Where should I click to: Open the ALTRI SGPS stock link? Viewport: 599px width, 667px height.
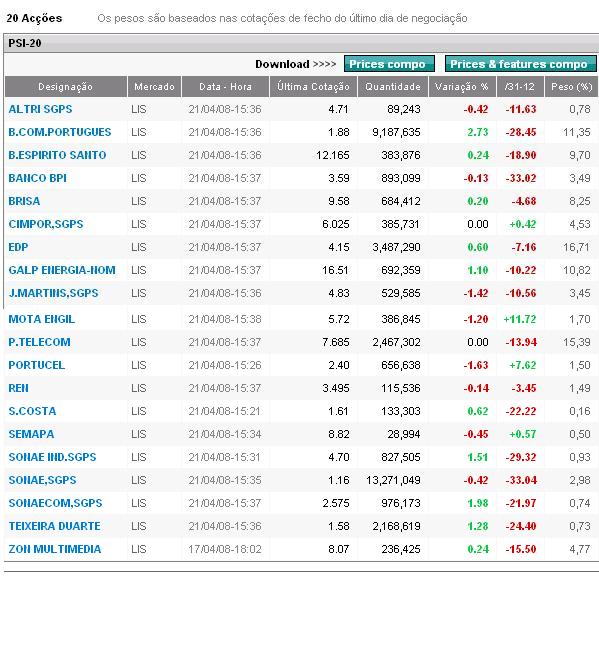(40, 109)
